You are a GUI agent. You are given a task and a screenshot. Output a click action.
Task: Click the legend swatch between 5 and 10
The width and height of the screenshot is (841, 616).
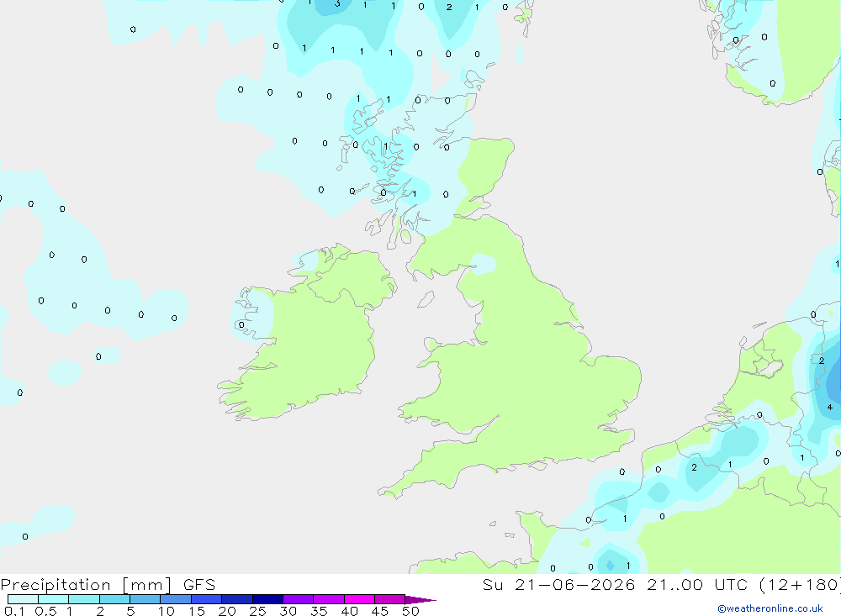(x=145, y=599)
